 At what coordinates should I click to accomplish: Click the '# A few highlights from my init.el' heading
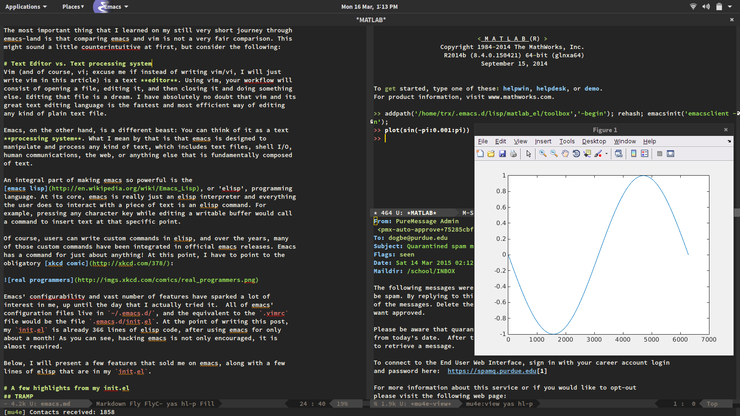(x=67, y=388)
